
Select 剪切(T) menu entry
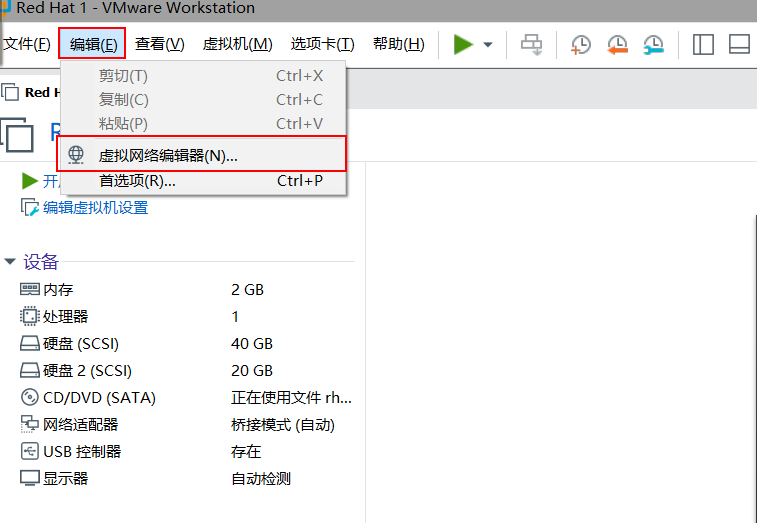point(203,76)
